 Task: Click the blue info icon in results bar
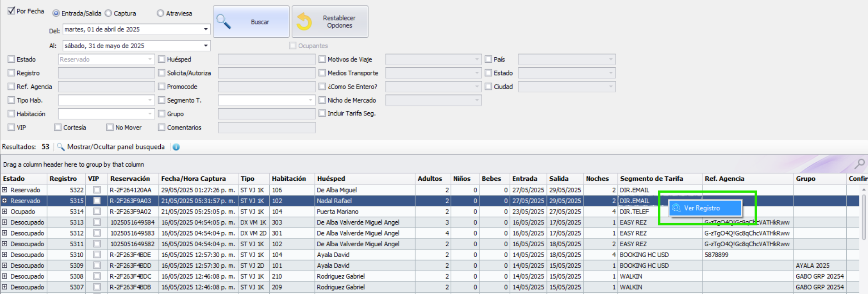pyautogui.click(x=176, y=147)
